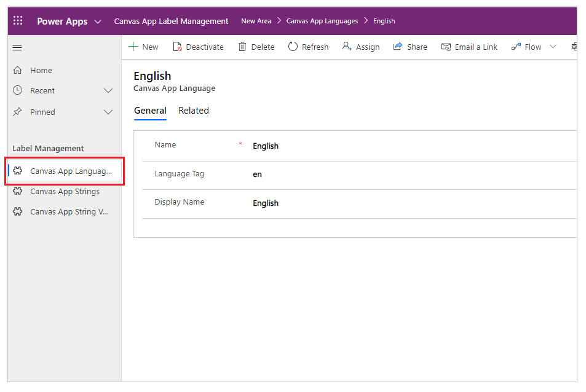Click the Delete trash can icon

tap(242, 47)
